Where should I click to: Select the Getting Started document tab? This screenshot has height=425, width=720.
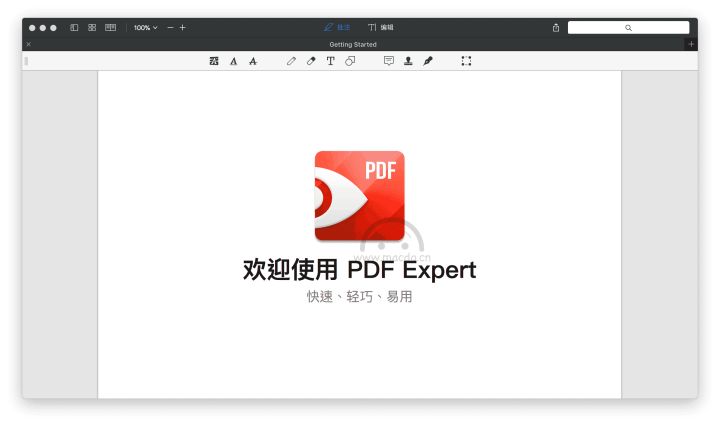tap(353, 45)
